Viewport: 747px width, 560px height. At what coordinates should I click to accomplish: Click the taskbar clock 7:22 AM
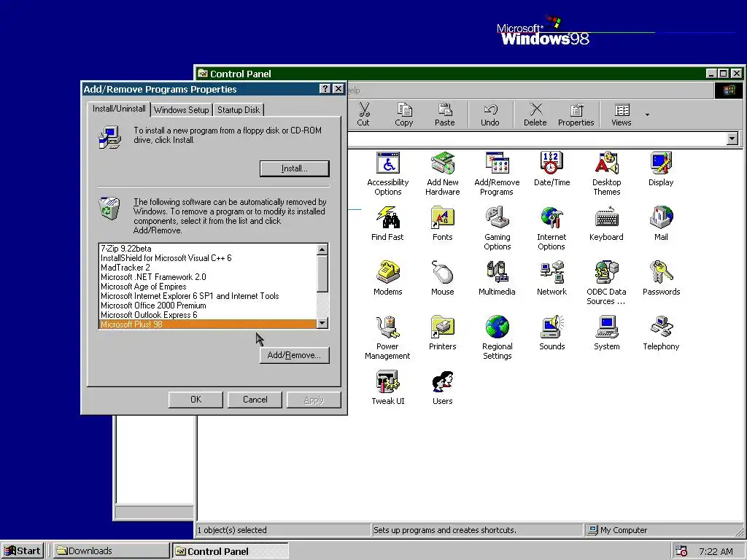click(x=716, y=551)
